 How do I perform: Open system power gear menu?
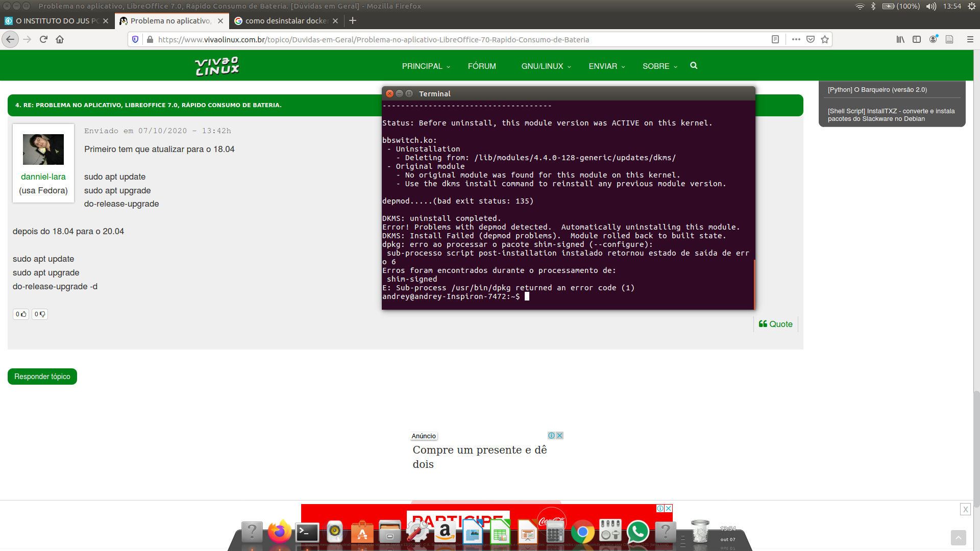[972, 6]
